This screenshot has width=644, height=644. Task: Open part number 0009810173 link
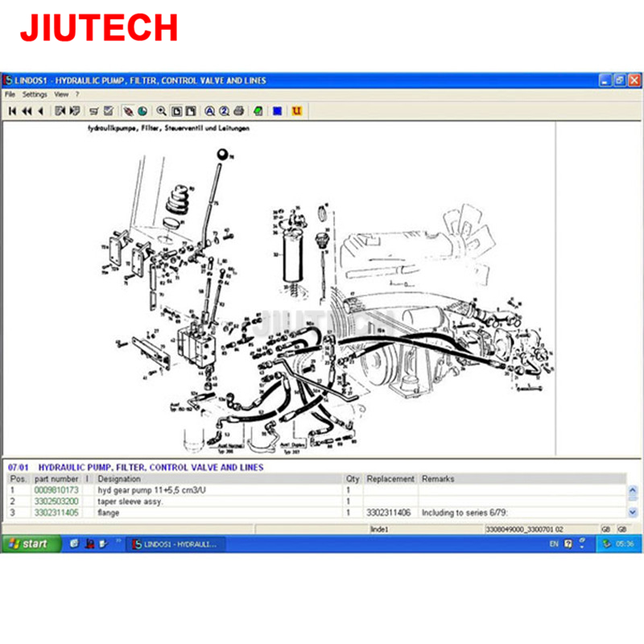click(x=56, y=490)
